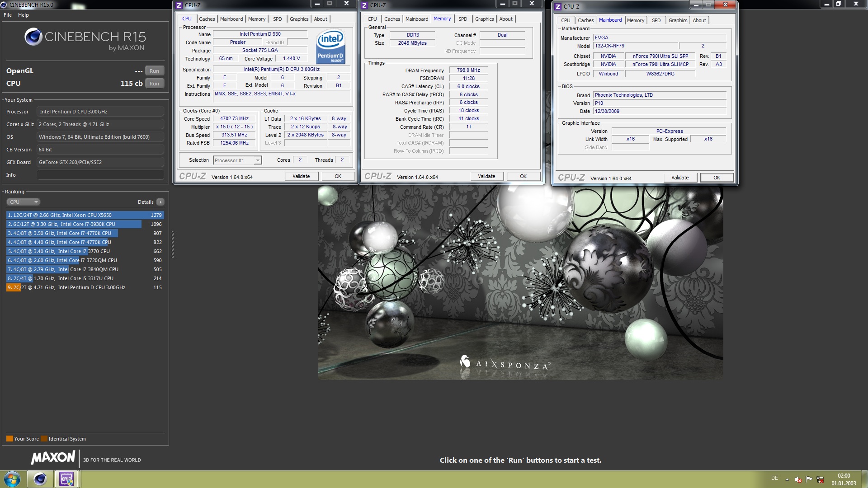The image size is (868, 488).
Task: Click the taskbar clock showing 02:00
Action: pyautogui.click(x=844, y=479)
